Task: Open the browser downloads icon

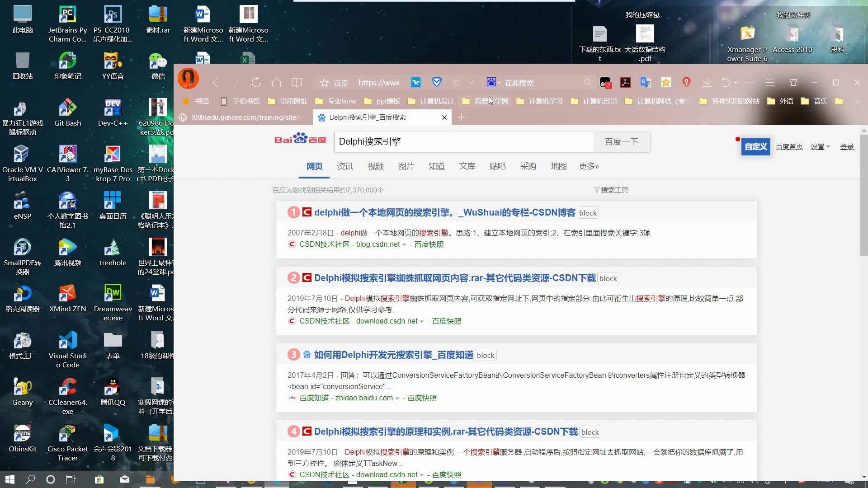Action: (x=707, y=82)
